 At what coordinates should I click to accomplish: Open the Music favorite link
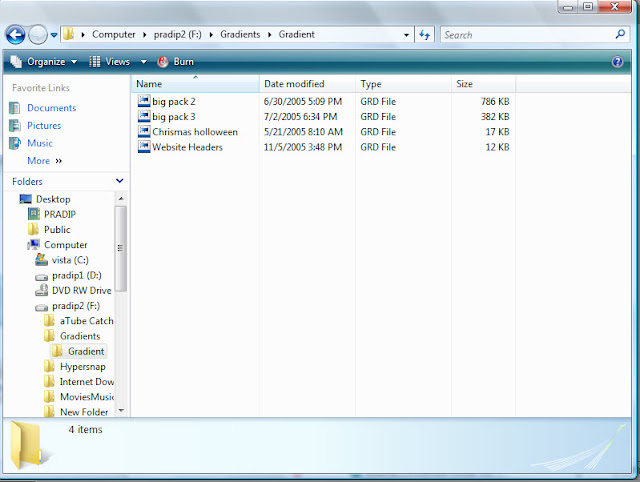pyautogui.click(x=40, y=143)
